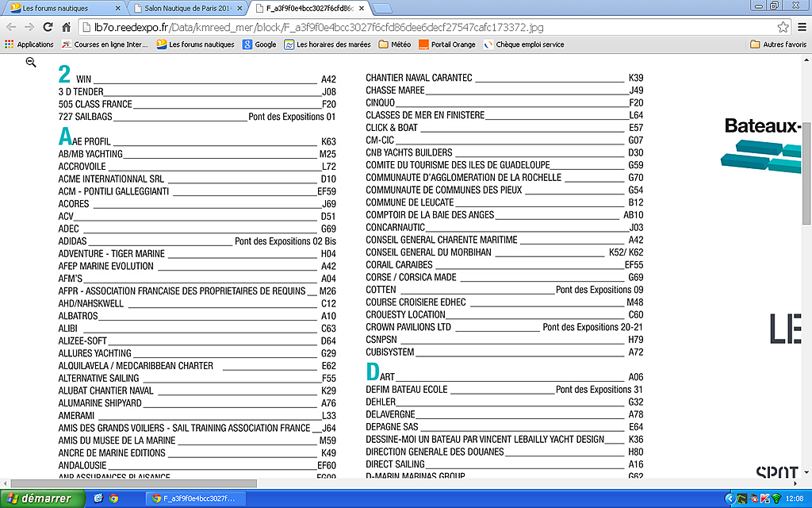Screen dimensions: 812x508
Task: Click the horizontal scrollbar thumb
Action: tap(133, 483)
